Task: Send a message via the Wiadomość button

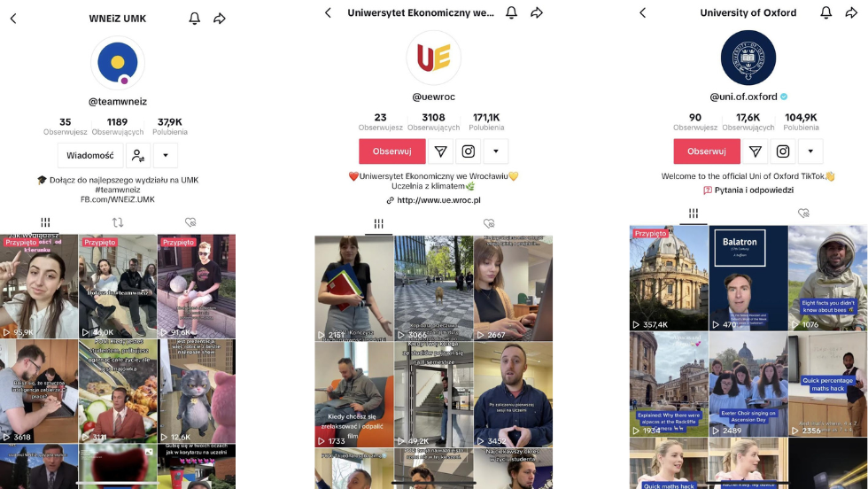Action: pos(90,156)
